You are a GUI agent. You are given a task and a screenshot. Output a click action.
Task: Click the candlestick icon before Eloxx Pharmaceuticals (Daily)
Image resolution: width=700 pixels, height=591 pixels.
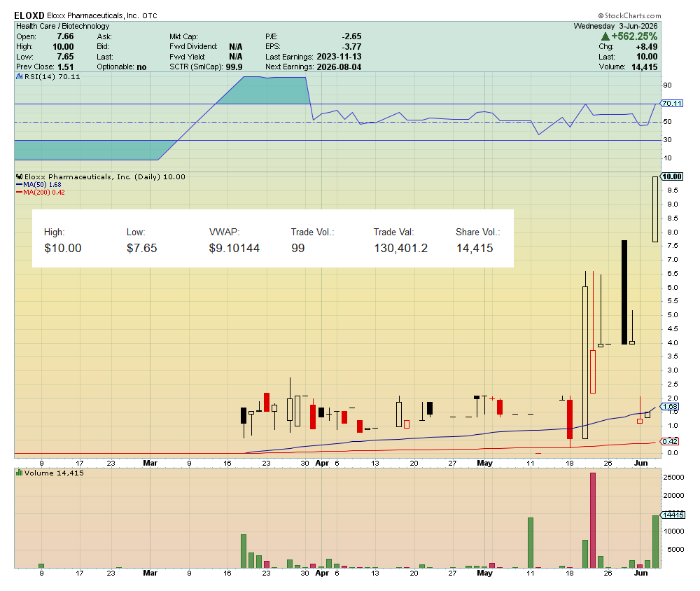19,177
